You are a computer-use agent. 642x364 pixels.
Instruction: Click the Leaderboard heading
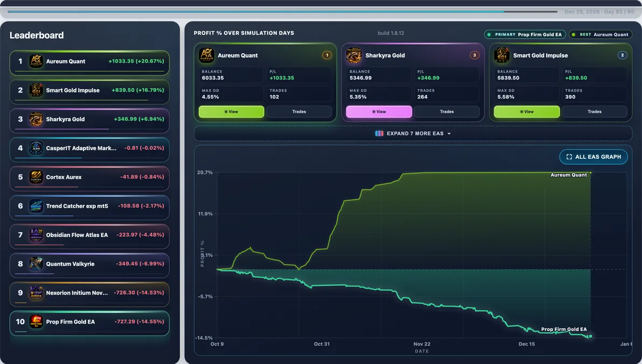(37, 35)
